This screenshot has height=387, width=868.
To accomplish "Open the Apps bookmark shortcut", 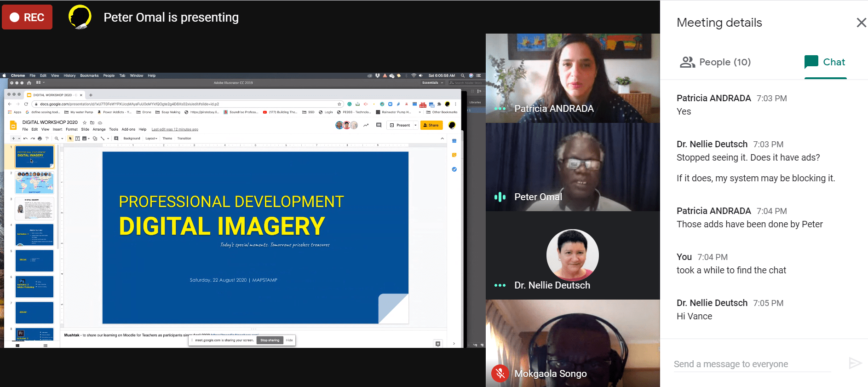I will point(15,112).
